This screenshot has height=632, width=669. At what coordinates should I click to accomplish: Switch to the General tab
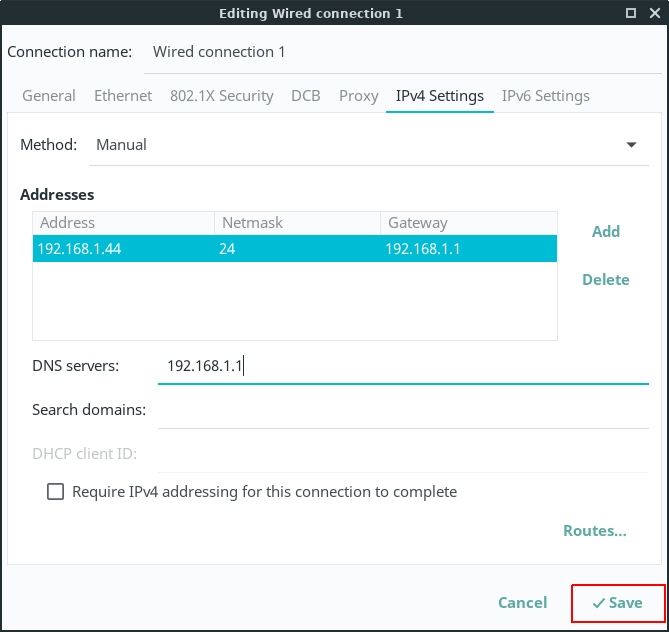tap(49, 96)
